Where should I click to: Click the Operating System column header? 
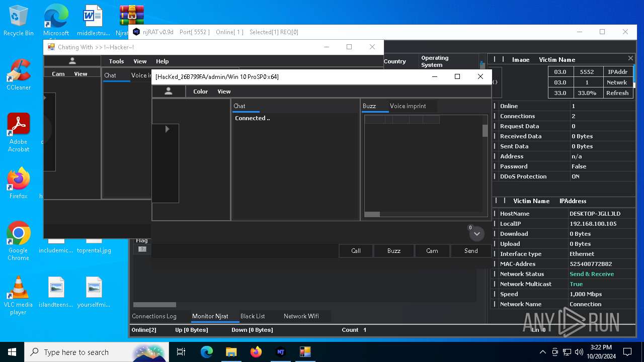(435, 61)
